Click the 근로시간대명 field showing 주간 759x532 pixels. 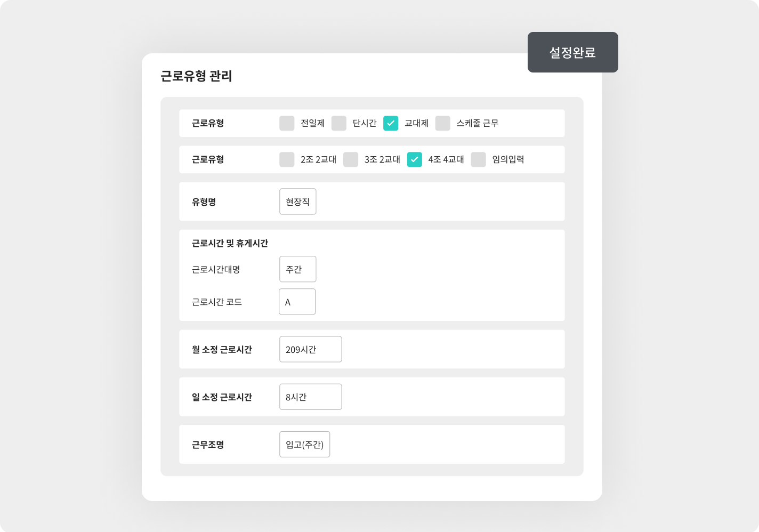pyautogui.click(x=297, y=269)
